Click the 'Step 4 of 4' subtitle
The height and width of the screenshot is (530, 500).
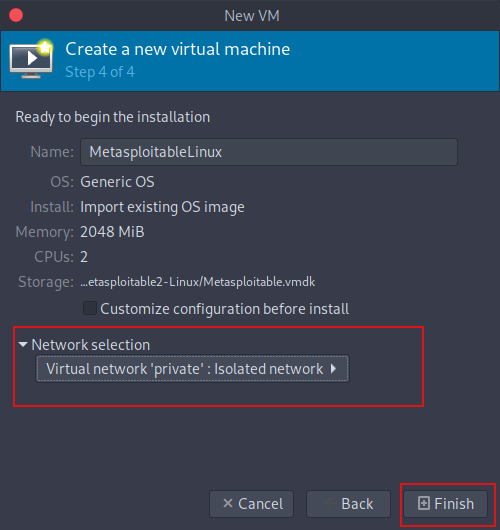[x=100, y=72]
